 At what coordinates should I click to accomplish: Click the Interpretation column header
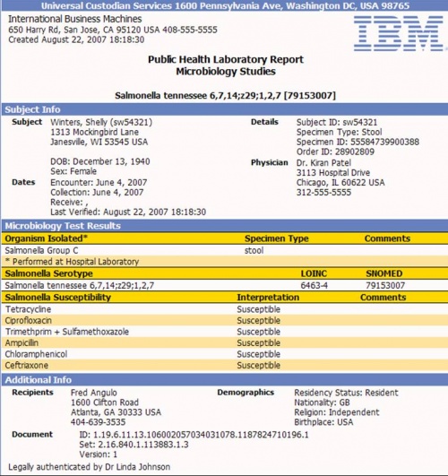[268, 298]
